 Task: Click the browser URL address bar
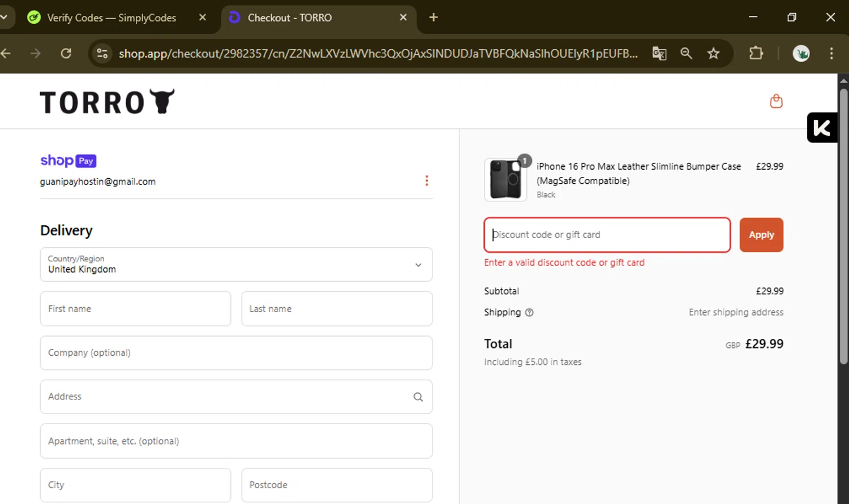[x=378, y=53]
